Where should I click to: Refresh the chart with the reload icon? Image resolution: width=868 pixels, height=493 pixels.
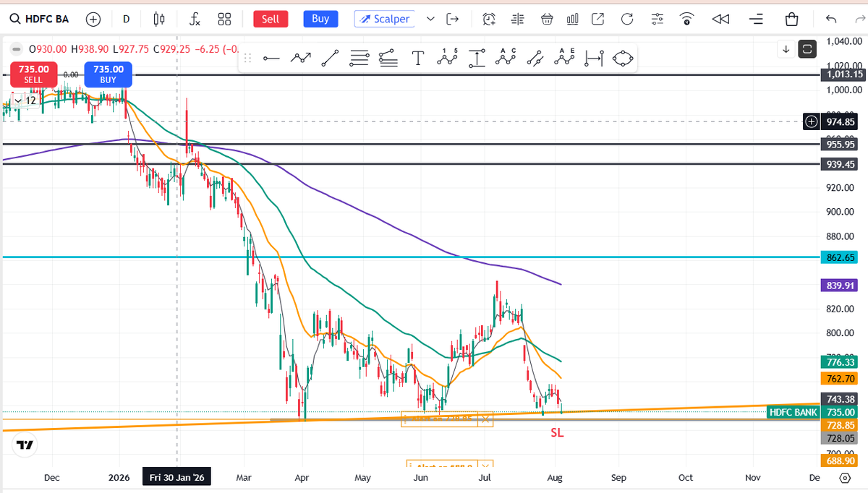pos(627,19)
